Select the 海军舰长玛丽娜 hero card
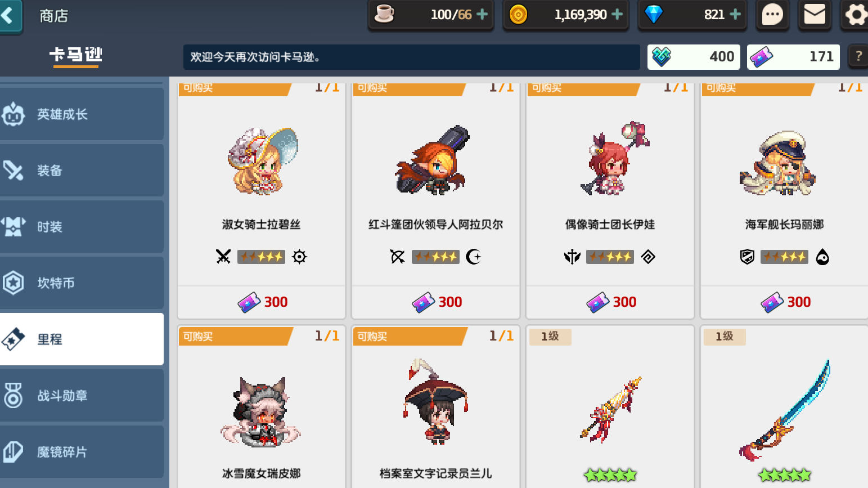This screenshot has height=488, width=868. (785, 200)
